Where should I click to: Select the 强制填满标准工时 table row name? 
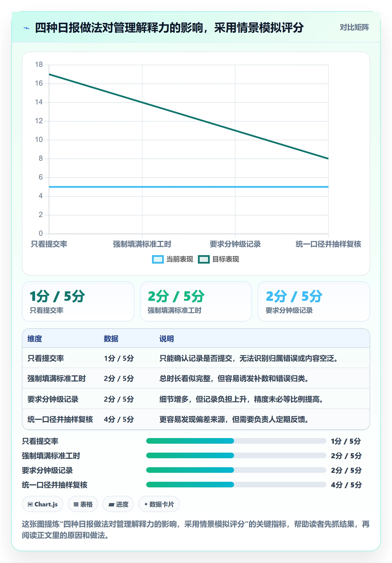coord(57,378)
